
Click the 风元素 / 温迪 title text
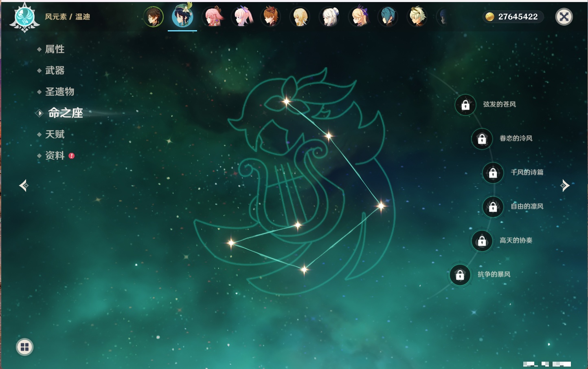(x=67, y=17)
